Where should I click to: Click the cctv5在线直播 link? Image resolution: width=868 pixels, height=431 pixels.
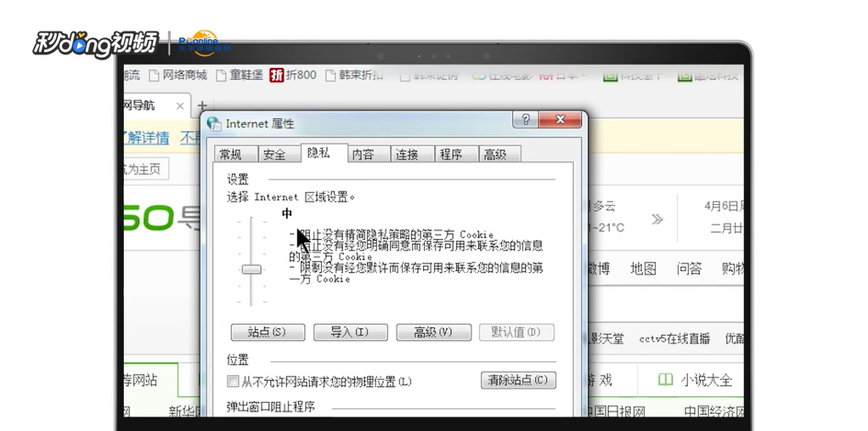pyautogui.click(x=674, y=338)
